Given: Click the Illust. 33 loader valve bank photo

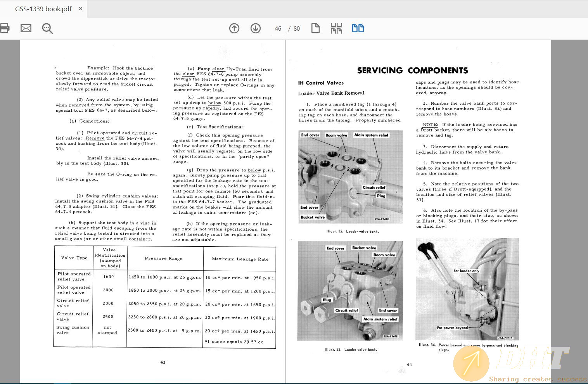Looking at the screenshot, I should pyautogui.click(x=350, y=291).
